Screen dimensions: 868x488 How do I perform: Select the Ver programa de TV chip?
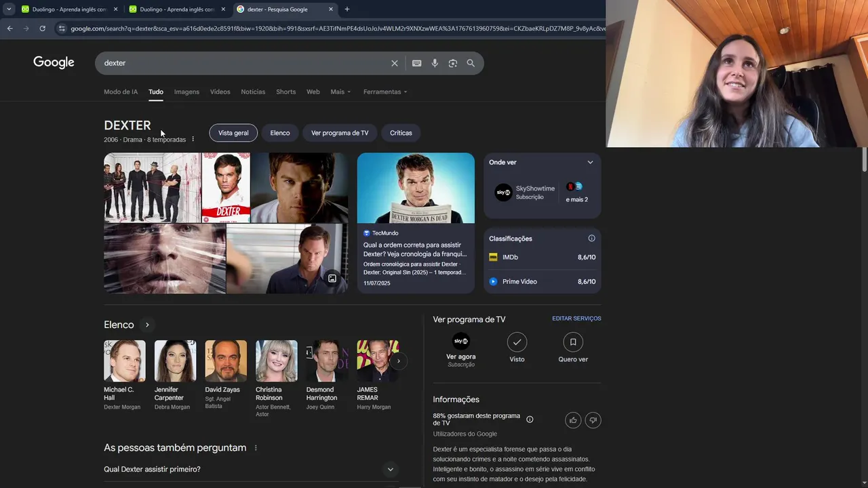[x=340, y=133]
